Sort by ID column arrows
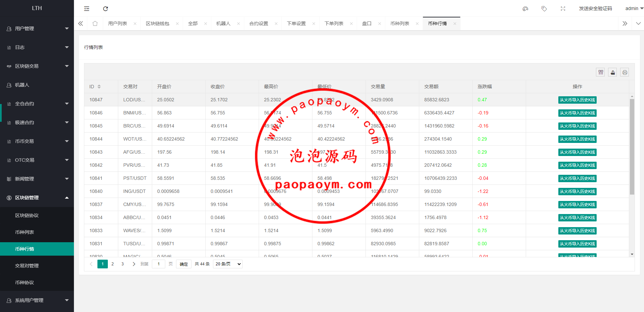The image size is (644, 312). click(99, 87)
